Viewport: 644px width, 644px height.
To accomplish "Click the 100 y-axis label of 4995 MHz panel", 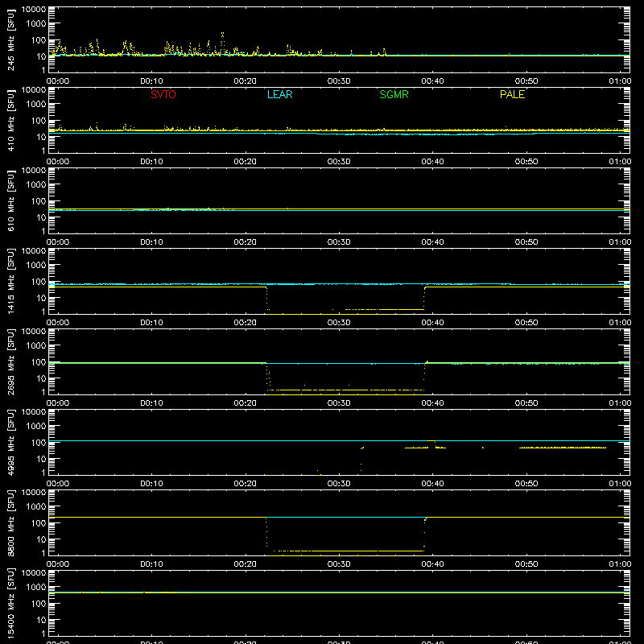I will coord(39,443).
